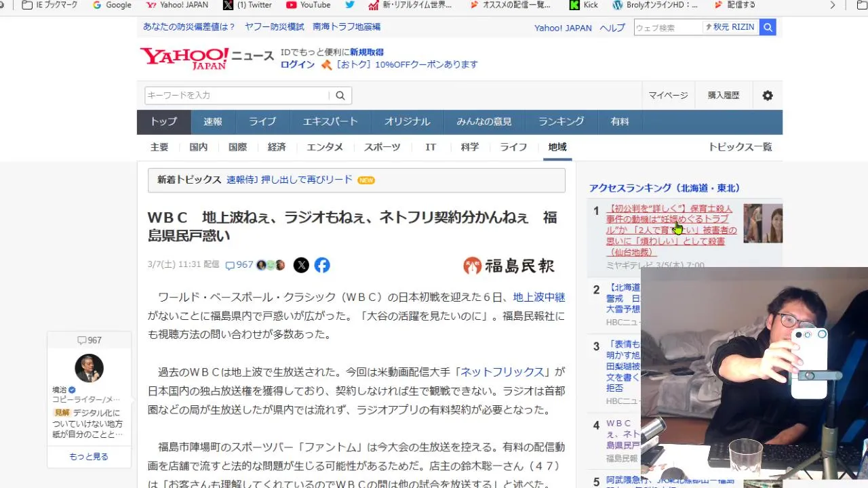The height and width of the screenshot is (488, 868).
Task: Open ranking item 1 保育士殺人 headline
Action: pyautogui.click(x=671, y=230)
